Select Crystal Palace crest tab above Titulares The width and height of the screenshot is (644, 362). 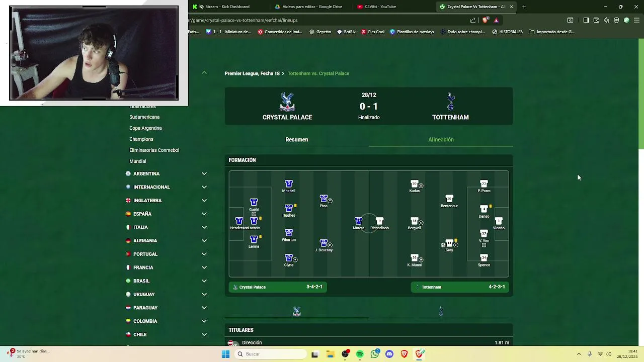297,312
